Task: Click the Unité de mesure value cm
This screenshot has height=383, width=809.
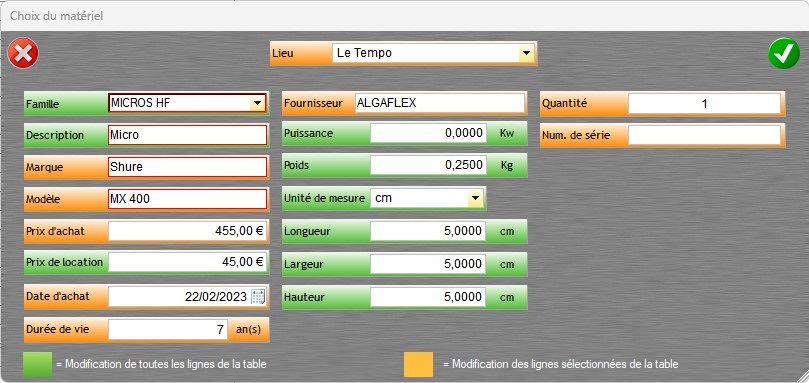Action: tap(428, 198)
